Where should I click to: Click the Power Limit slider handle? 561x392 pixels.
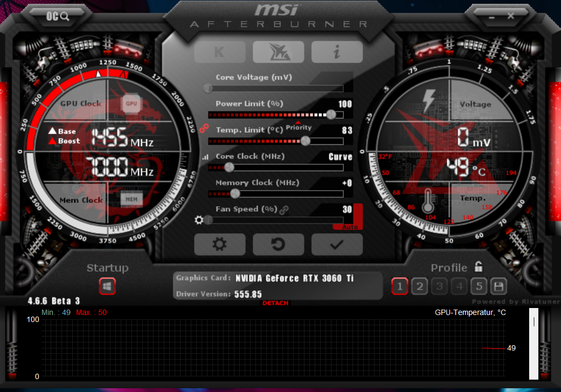pos(331,115)
